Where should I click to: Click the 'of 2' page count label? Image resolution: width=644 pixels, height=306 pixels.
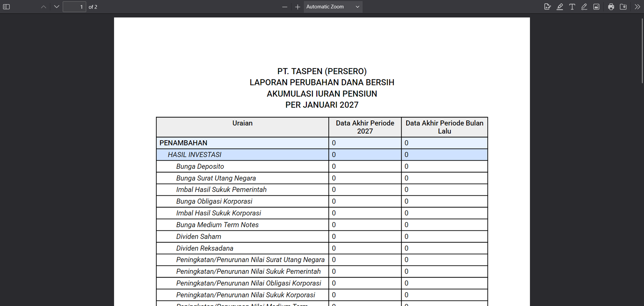(x=93, y=7)
